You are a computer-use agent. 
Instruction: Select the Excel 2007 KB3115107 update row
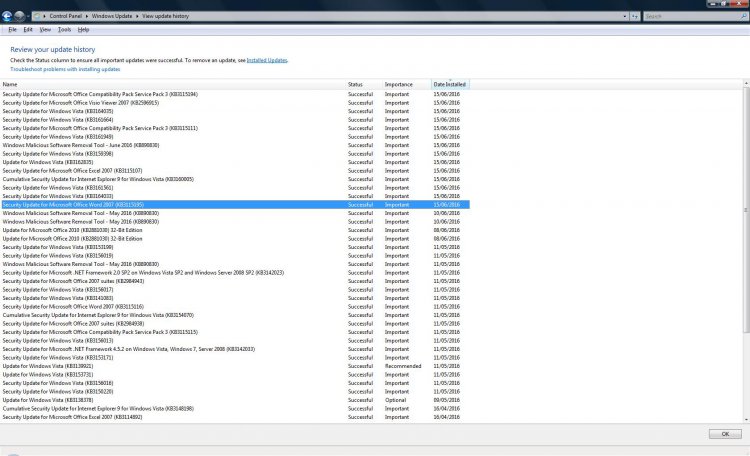(x=235, y=171)
